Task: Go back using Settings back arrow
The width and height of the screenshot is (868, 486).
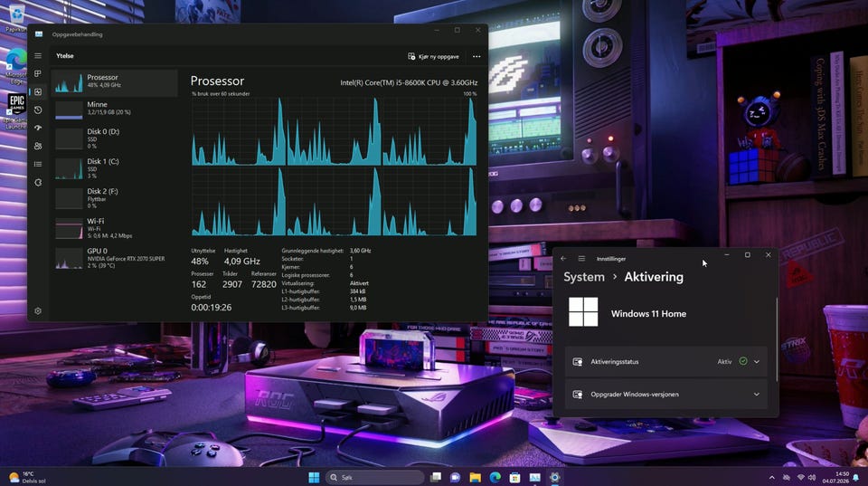Action: coord(563,259)
